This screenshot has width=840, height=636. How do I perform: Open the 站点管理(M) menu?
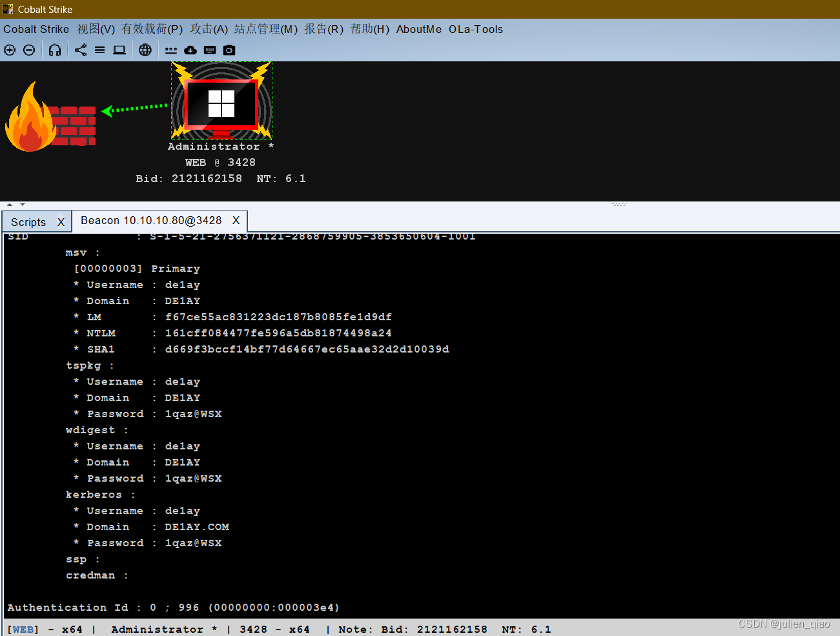tap(266, 29)
